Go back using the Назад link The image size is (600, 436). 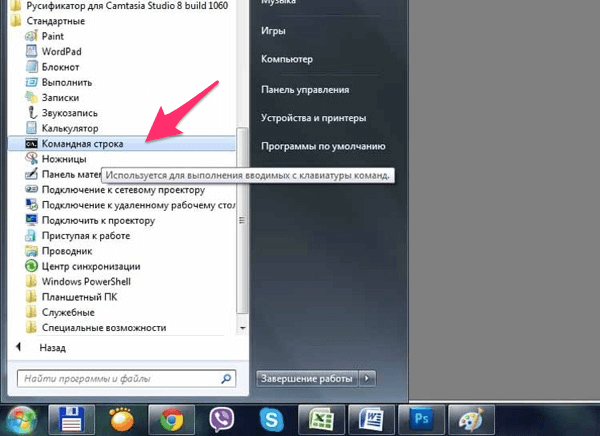tap(52, 348)
